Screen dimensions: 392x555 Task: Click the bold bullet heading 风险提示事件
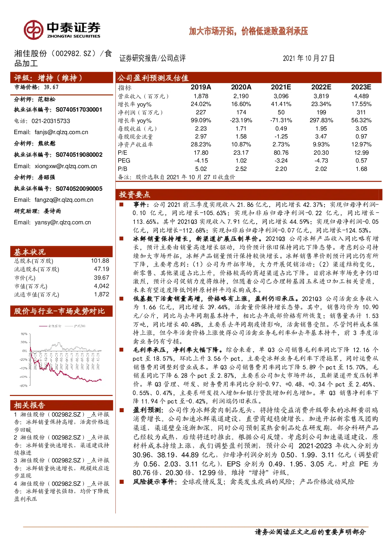pos(155,482)
